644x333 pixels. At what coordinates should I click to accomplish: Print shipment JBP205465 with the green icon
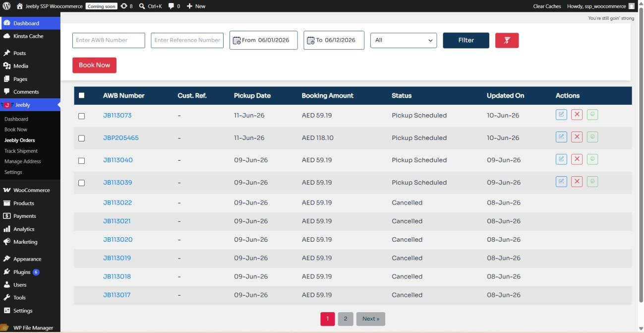pyautogui.click(x=592, y=136)
